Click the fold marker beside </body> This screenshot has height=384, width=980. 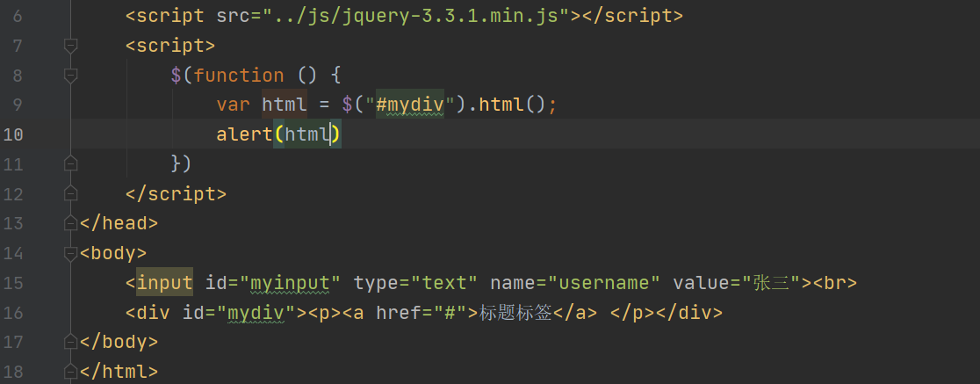pyautogui.click(x=70, y=342)
